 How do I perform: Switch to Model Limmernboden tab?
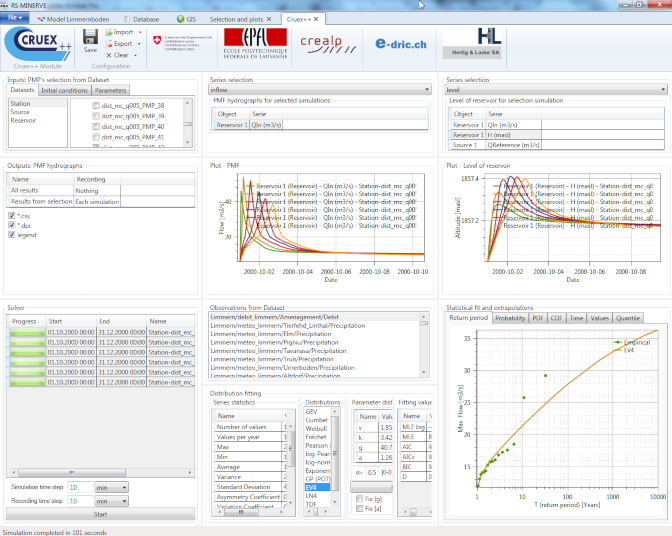pyautogui.click(x=73, y=19)
